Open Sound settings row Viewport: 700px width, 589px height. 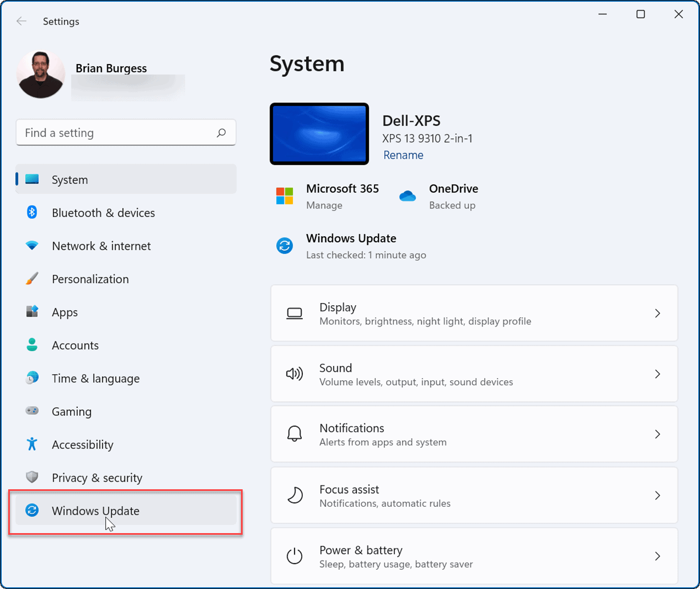474,374
